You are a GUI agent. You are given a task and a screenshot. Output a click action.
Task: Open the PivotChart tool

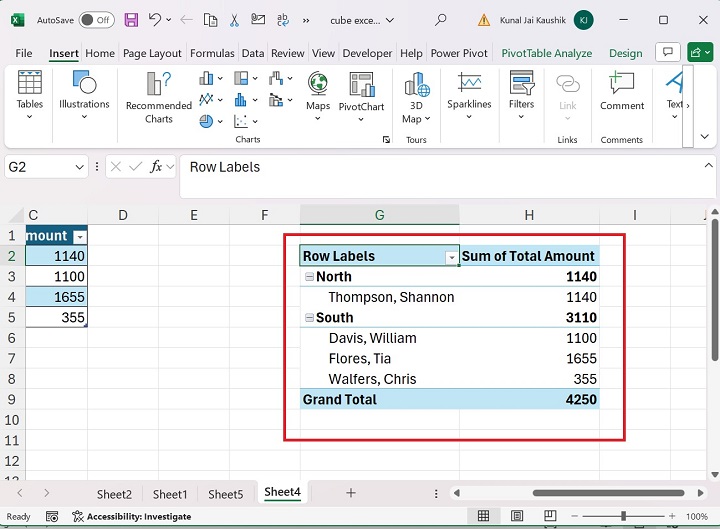click(361, 92)
